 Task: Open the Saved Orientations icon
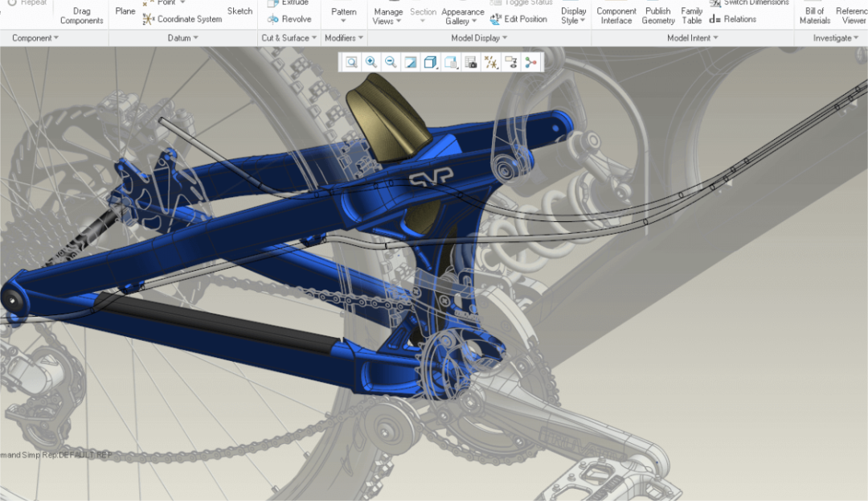point(451,62)
